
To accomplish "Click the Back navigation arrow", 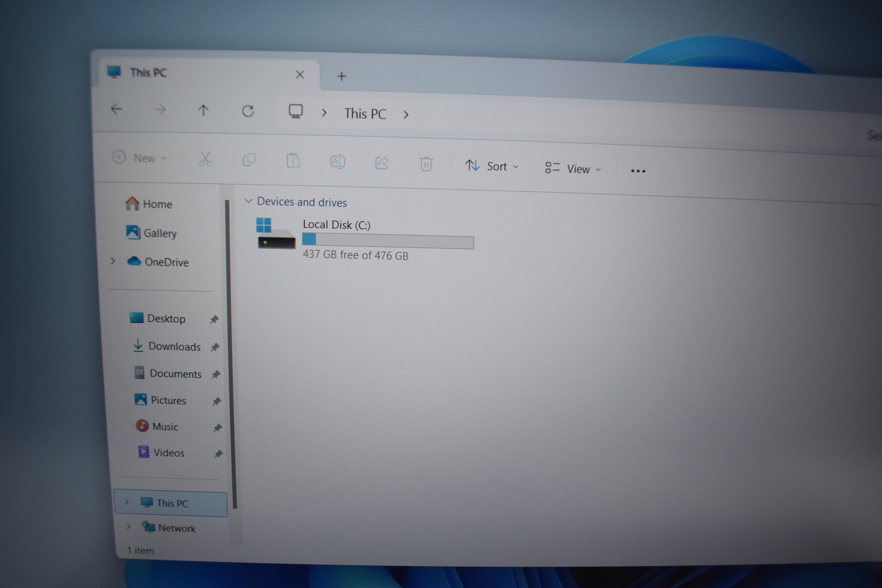I will tap(117, 109).
